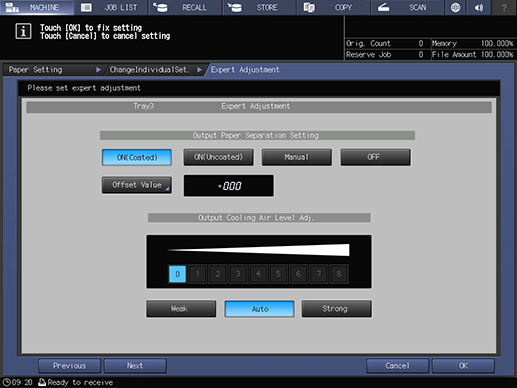517x388 pixels.
Task: Click Expert Adjustment breadcrumb
Action: click(x=245, y=70)
